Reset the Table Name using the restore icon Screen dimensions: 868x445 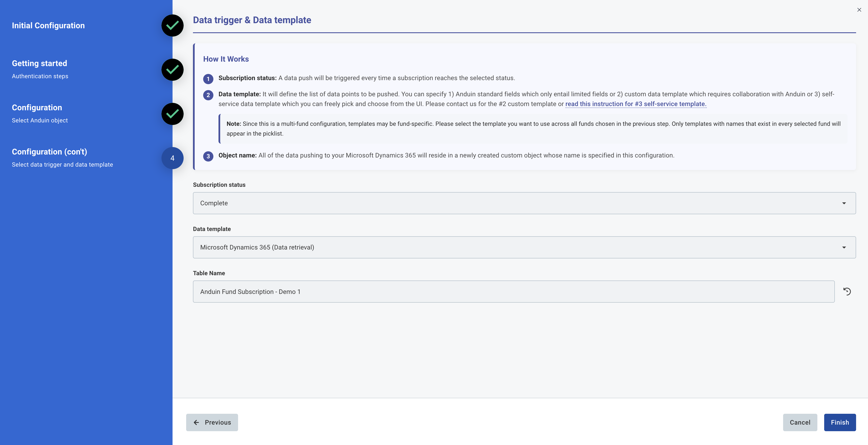point(847,292)
